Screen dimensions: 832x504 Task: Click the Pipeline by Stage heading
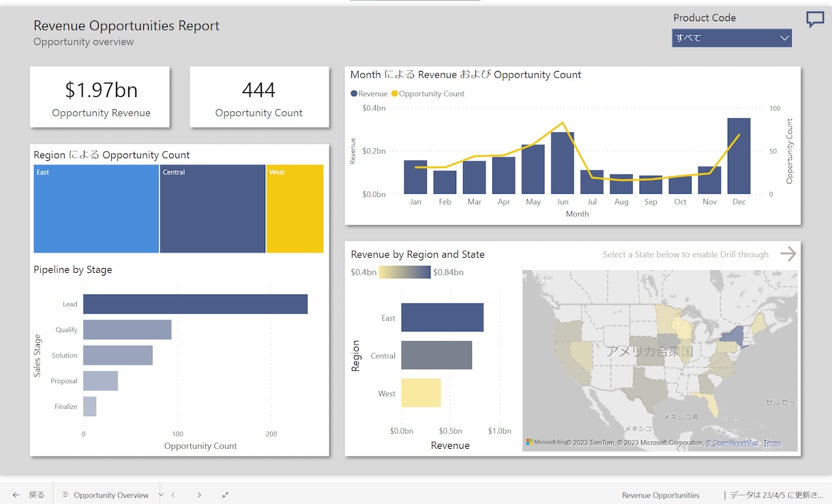(x=73, y=270)
